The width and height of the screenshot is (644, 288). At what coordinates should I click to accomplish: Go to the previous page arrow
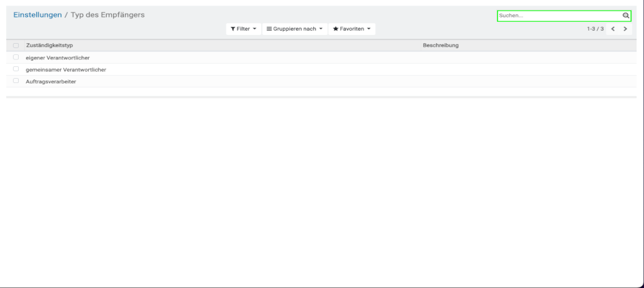(x=613, y=29)
